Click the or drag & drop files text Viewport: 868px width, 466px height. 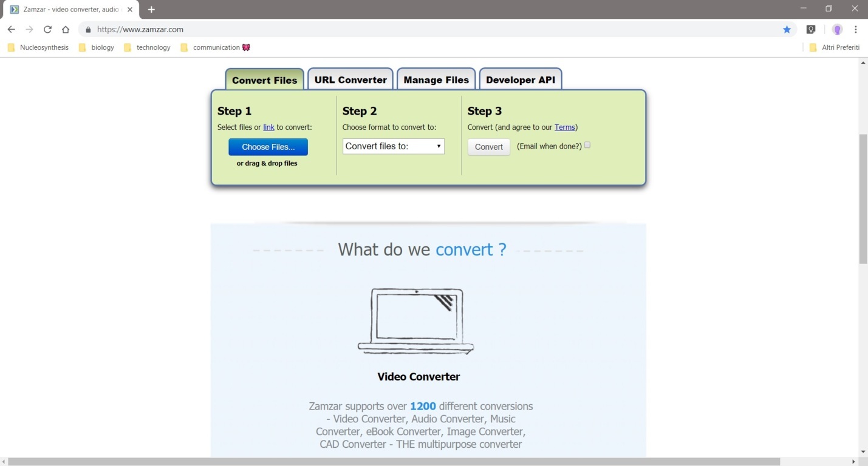click(x=267, y=163)
